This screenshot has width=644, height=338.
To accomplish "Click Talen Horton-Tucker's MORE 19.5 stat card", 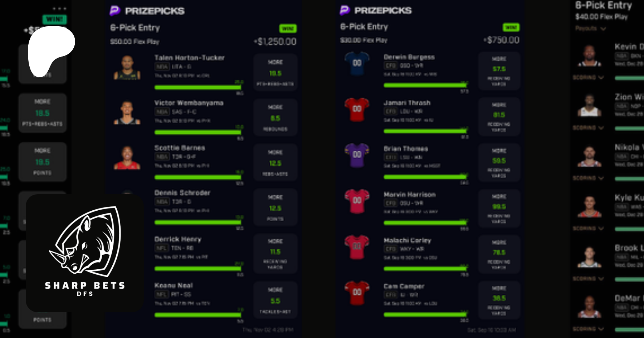I will [275, 73].
